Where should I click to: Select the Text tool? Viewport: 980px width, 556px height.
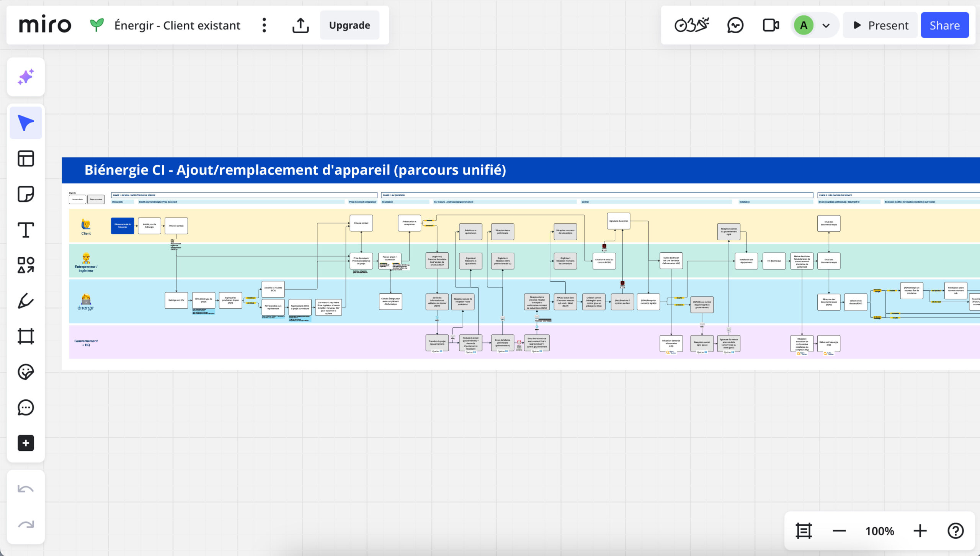(x=26, y=230)
